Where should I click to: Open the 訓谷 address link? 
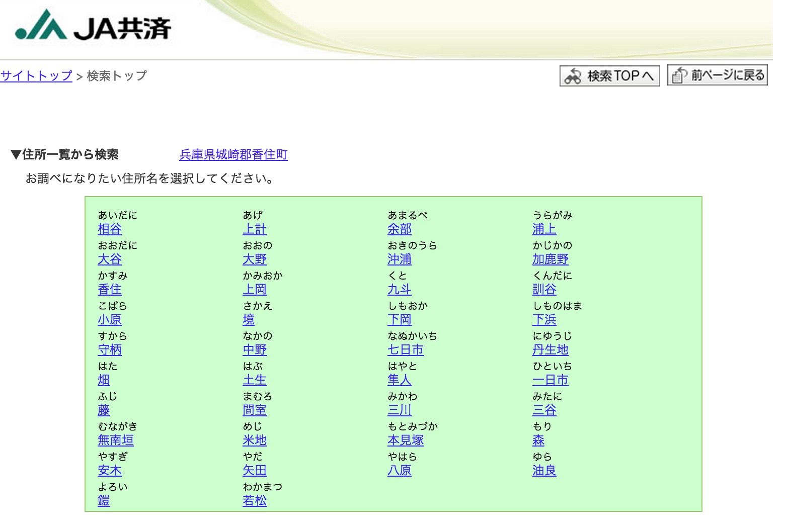544,290
